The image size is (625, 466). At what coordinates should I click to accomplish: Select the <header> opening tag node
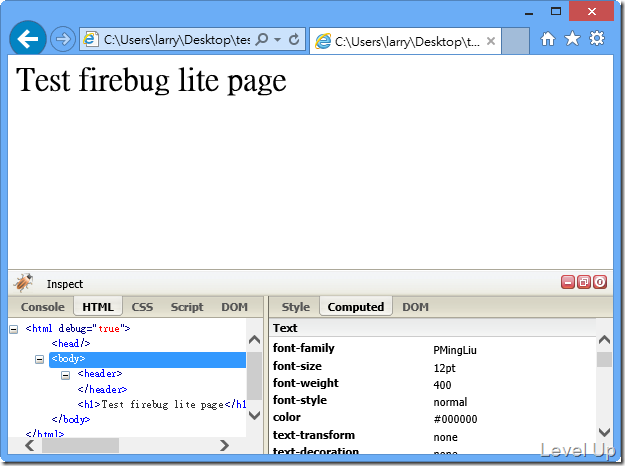click(100, 374)
